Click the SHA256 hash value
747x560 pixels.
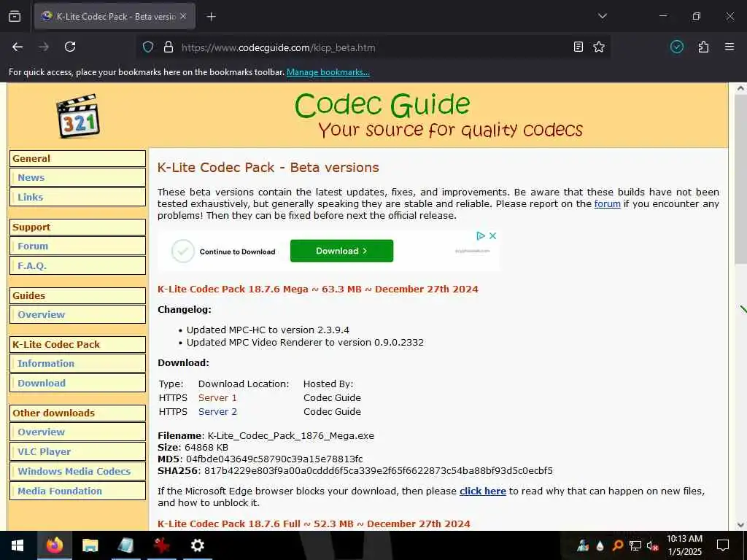coord(379,471)
